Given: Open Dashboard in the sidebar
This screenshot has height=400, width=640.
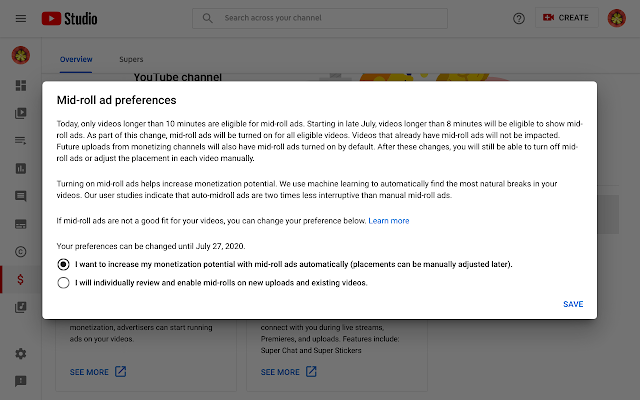Looking at the screenshot, I should point(21,85).
